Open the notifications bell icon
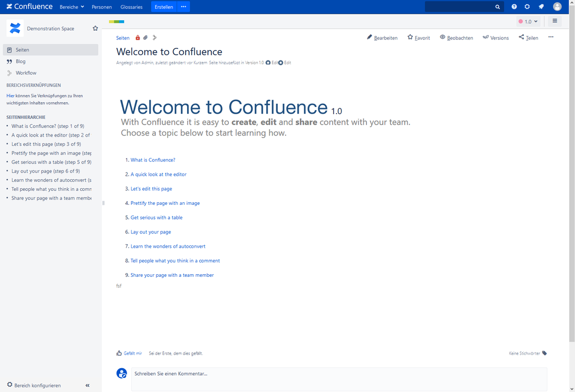575x392 pixels. pyautogui.click(x=541, y=7)
